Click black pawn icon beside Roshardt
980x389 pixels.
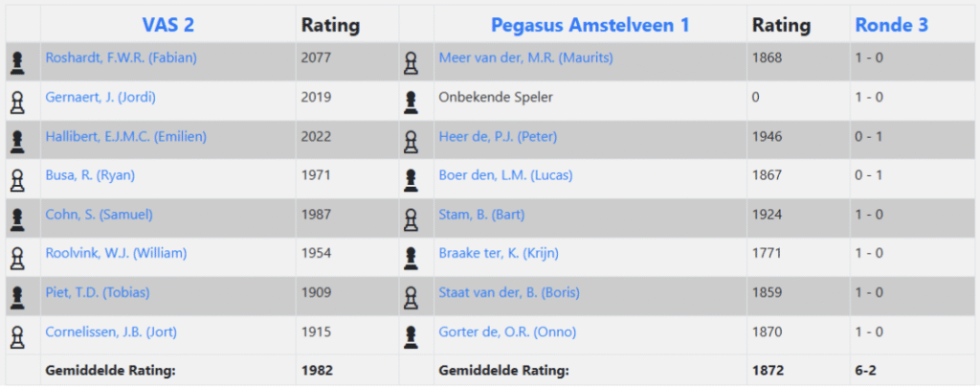(x=16, y=63)
